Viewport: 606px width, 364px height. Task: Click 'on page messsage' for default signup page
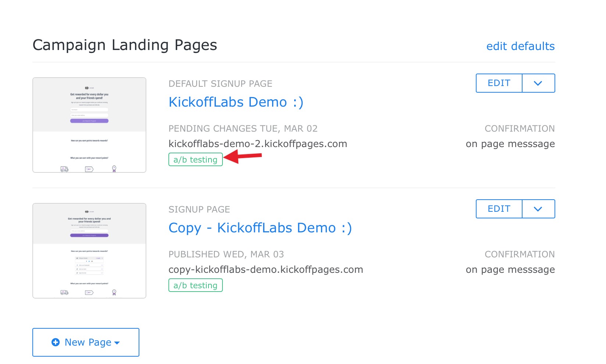(x=510, y=144)
